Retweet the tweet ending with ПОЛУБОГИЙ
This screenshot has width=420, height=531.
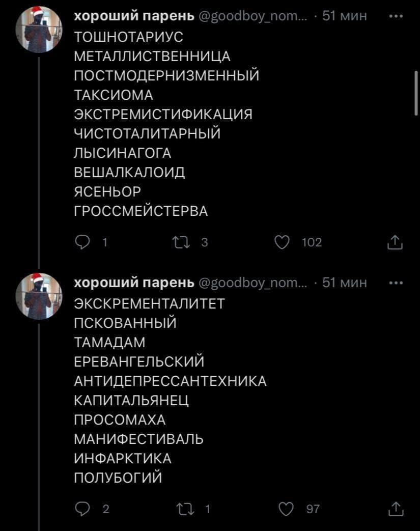tap(182, 508)
